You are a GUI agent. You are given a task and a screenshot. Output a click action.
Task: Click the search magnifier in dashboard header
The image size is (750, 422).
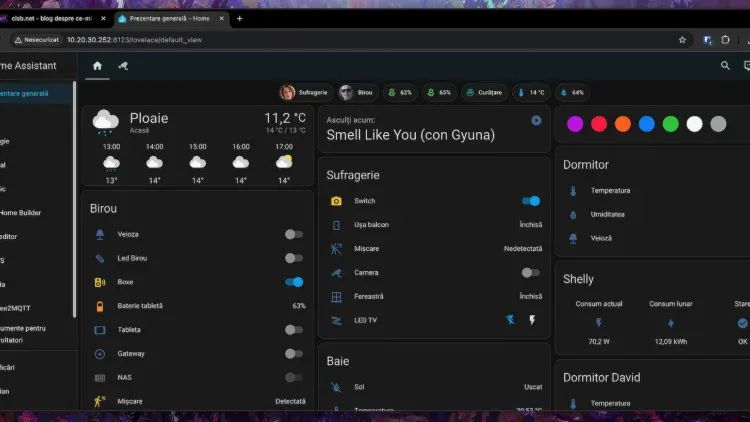pyautogui.click(x=725, y=66)
